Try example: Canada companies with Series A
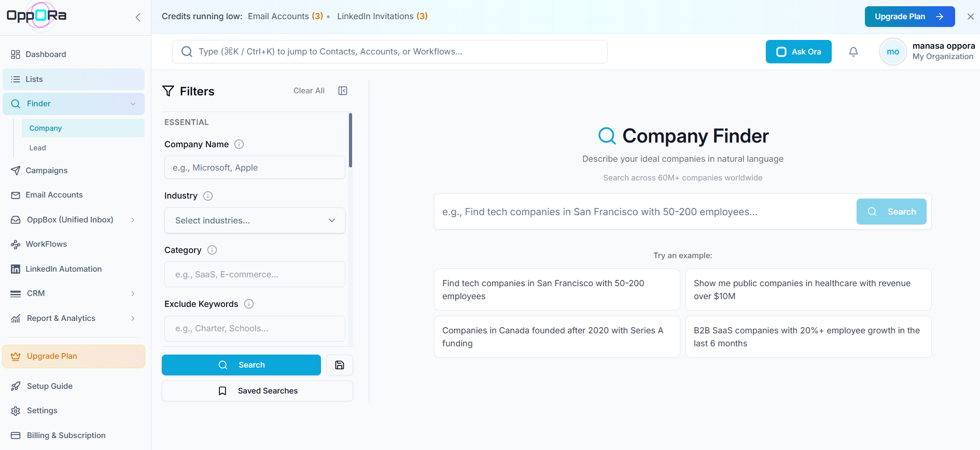 [x=557, y=337]
